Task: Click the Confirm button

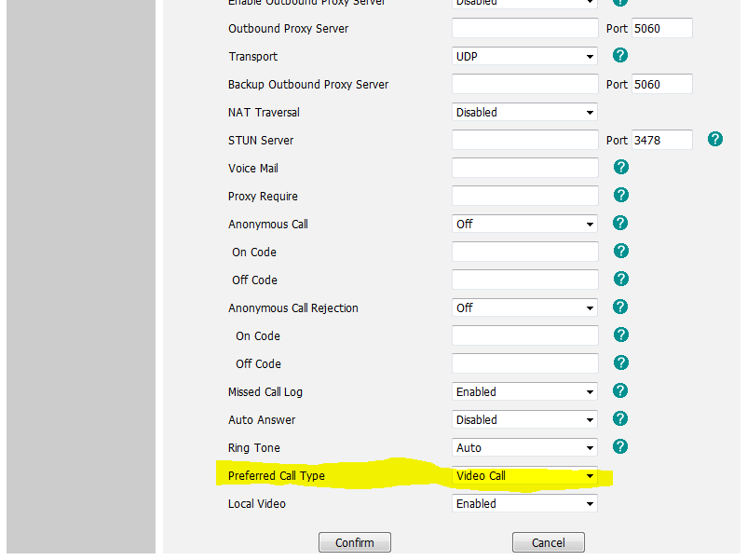Action: click(355, 543)
